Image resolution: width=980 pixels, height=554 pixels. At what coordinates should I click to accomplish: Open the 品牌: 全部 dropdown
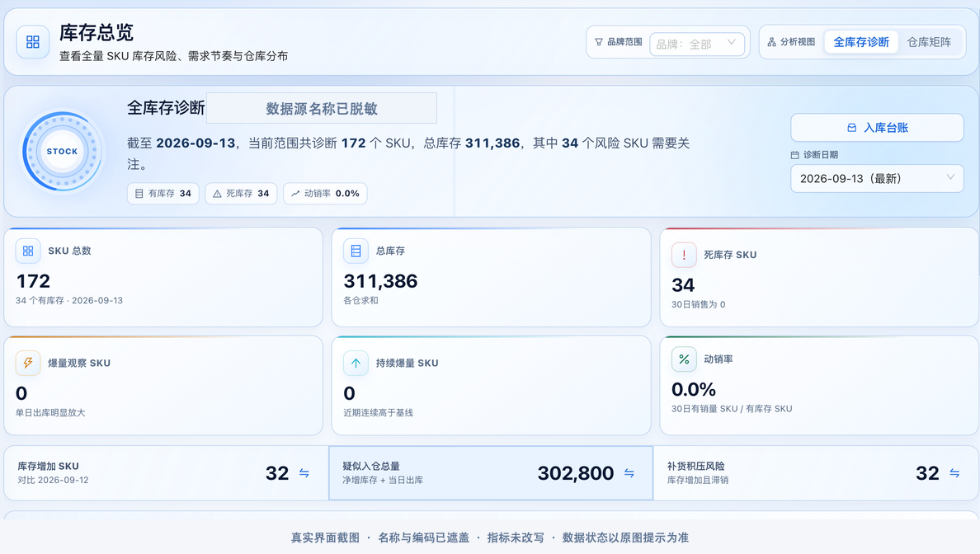tap(697, 44)
